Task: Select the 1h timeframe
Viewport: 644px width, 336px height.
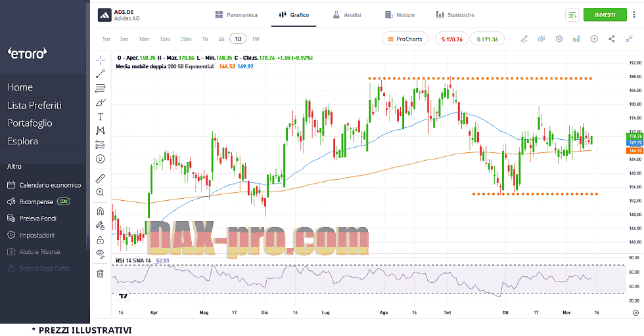Action: [205, 39]
